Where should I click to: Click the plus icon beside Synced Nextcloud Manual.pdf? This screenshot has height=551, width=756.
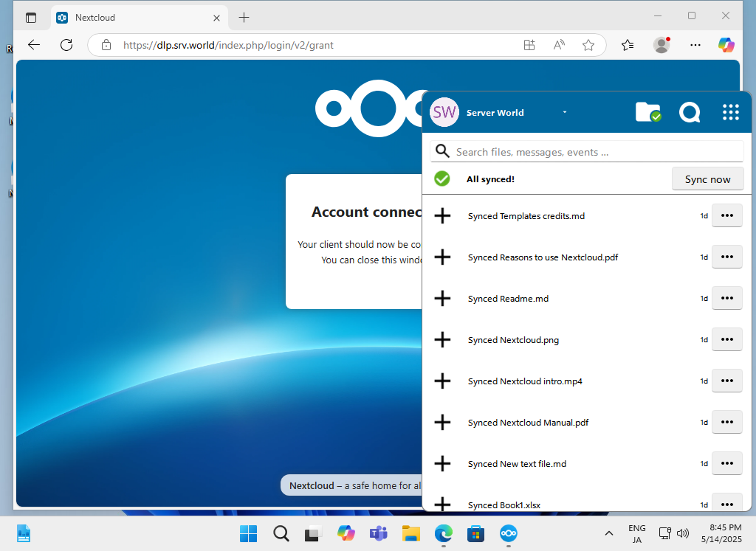click(x=442, y=423)
